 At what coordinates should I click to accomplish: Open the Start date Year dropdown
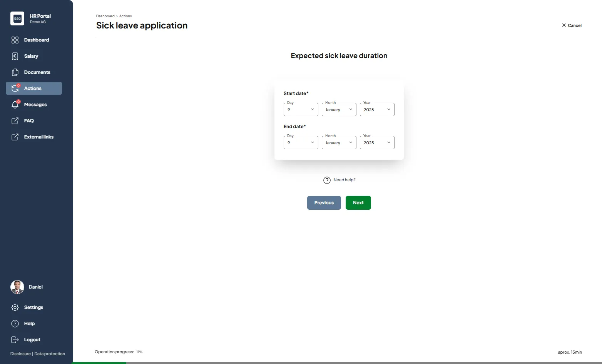coord(377,110)
